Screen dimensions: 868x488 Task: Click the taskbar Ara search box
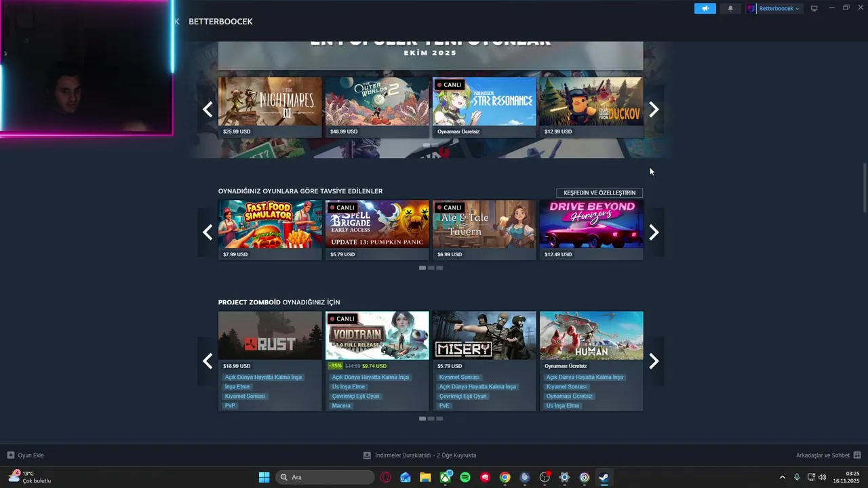(325, 477)
